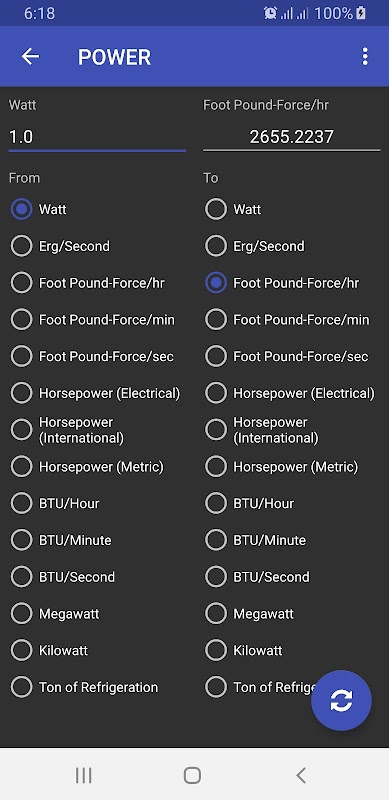Tap the Android home button icon
This screenshot has height=800, width=389.
click(192, 775)
